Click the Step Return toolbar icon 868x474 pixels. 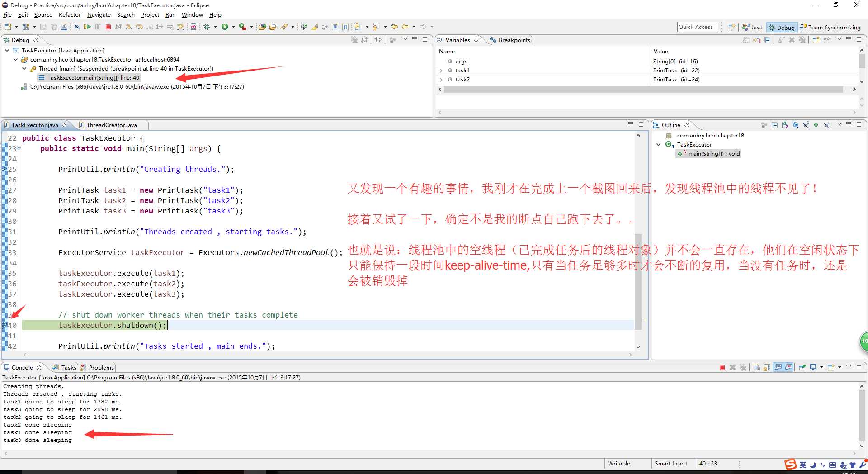click(x=150, y=27)
